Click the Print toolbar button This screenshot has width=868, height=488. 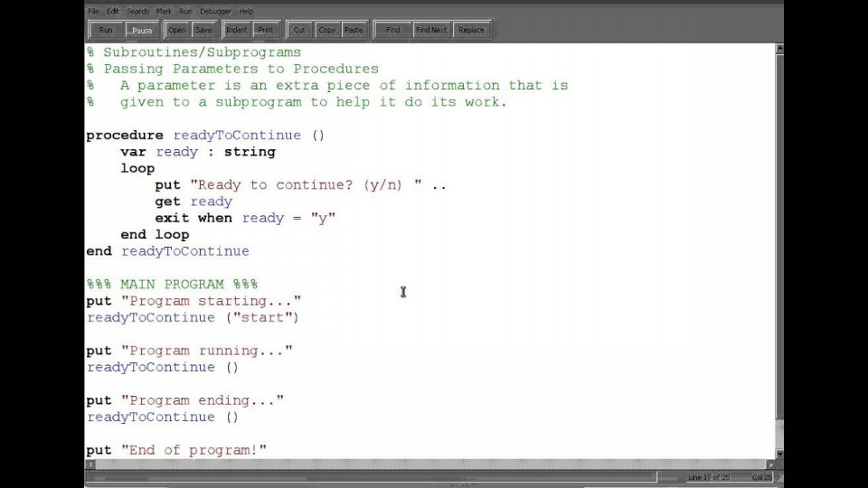click(266, 30)
